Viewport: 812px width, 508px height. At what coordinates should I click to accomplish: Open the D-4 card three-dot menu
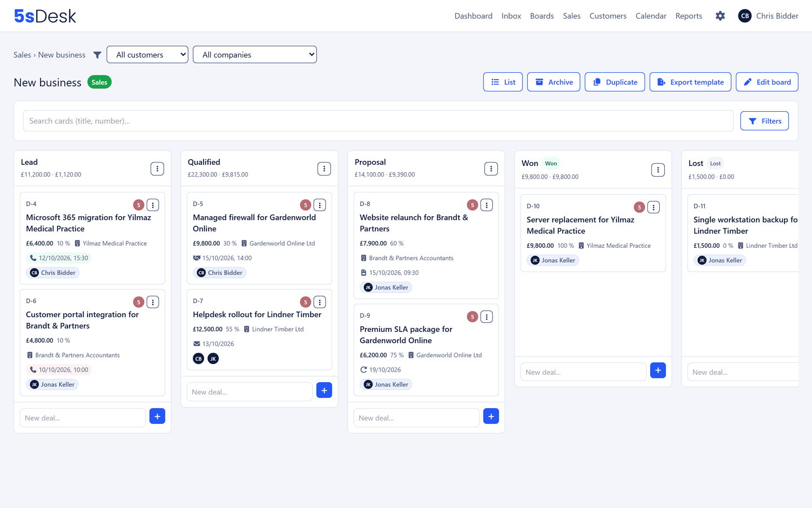(x=153, y=205)
